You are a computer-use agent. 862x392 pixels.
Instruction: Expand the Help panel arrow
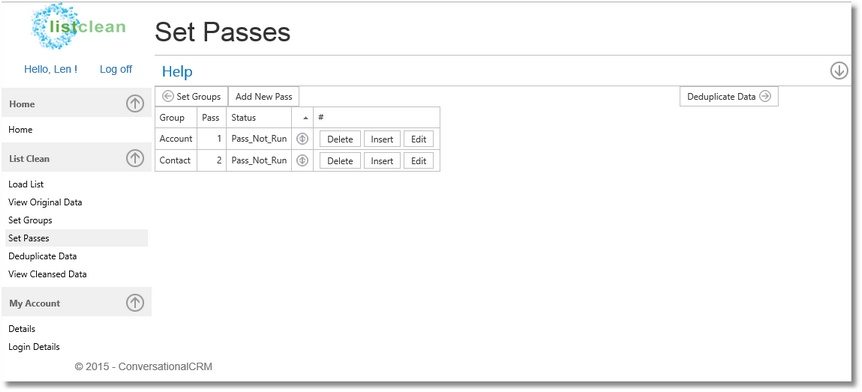pos(839,71)
